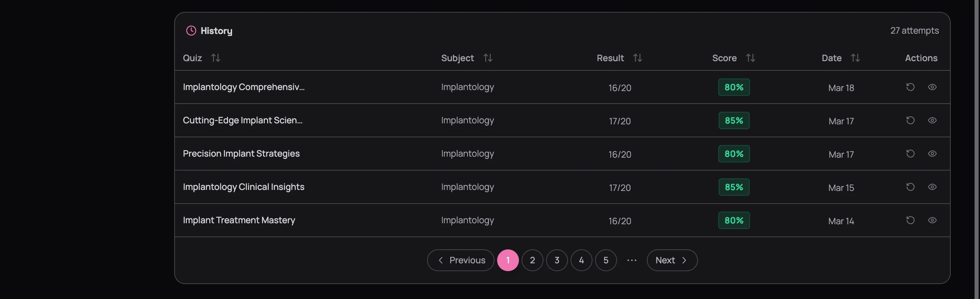
Task: Sort attempts by Date column arrows
Action: [855, 58]
